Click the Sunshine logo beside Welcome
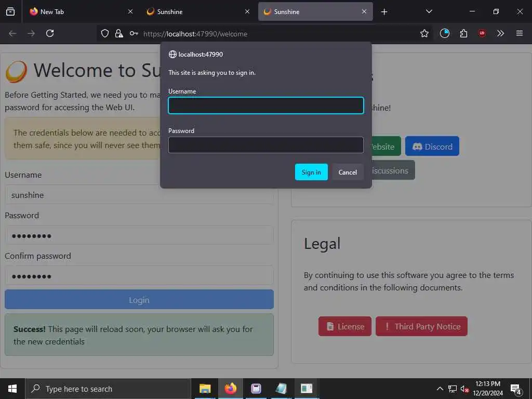 [x=16, y=72]
